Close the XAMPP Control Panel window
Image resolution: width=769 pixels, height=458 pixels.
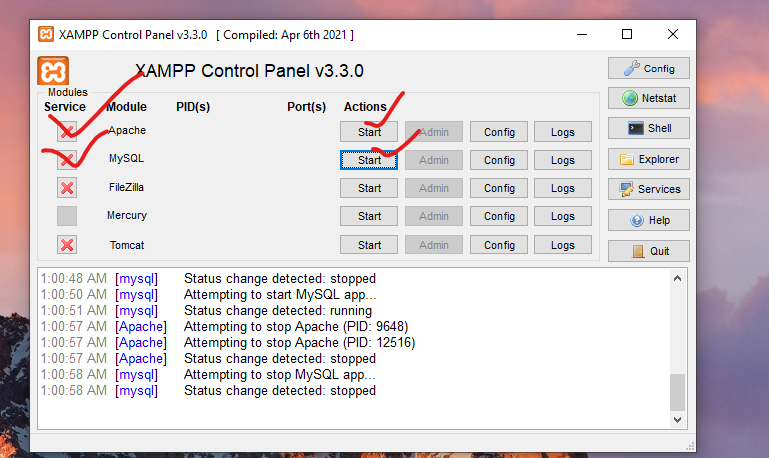pos(673,34)
